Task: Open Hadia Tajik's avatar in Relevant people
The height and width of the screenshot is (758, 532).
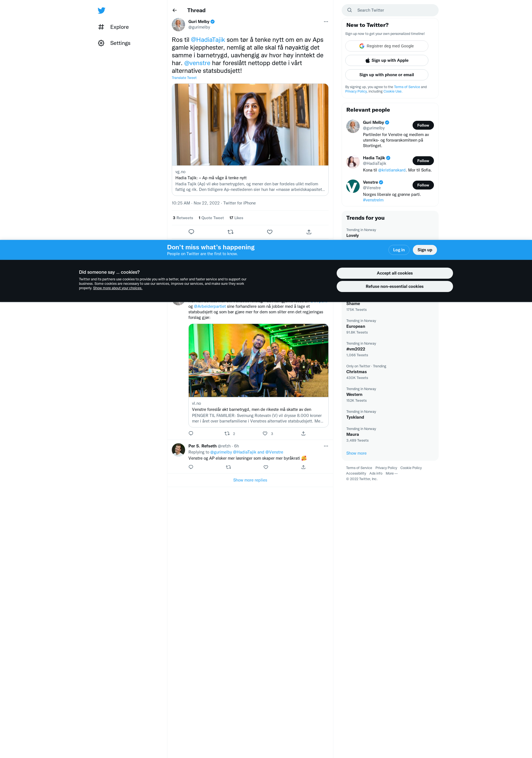Action: tap(353, 162)
